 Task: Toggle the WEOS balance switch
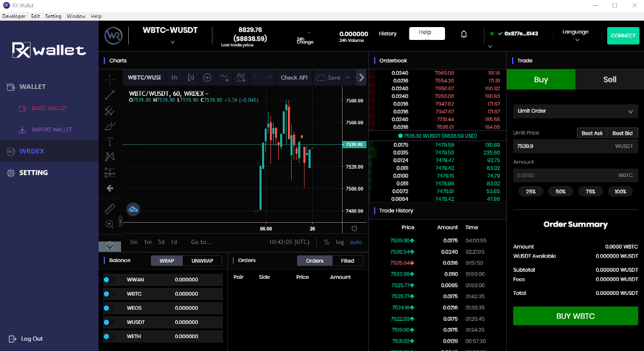(x=108, y=308)
